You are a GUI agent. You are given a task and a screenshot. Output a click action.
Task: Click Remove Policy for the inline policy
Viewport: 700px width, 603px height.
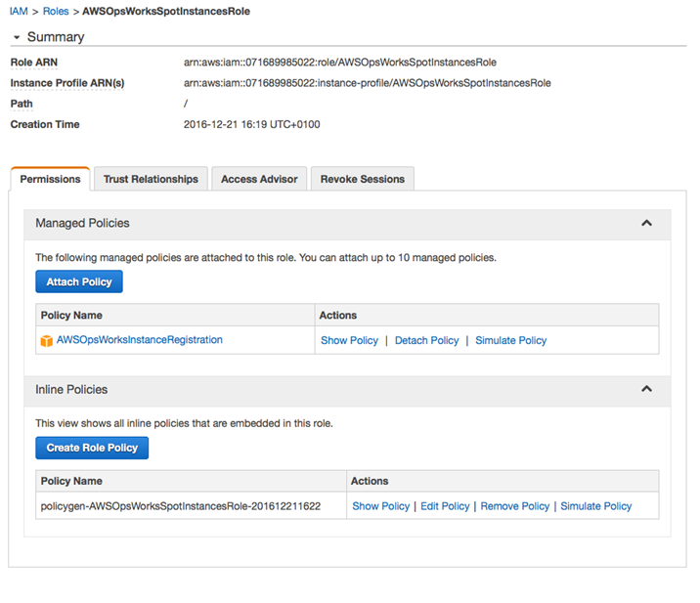click(x=514, y=506)
